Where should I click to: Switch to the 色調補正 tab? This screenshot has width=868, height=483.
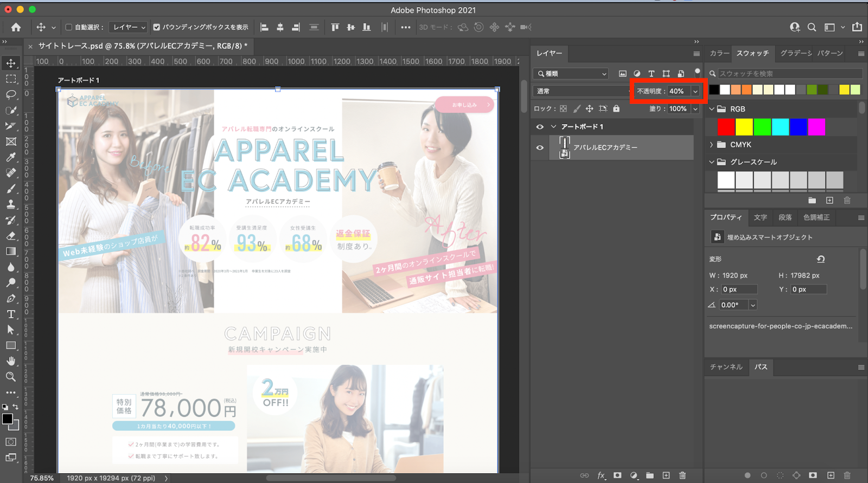pyautogui.click(x=816, y=217)
